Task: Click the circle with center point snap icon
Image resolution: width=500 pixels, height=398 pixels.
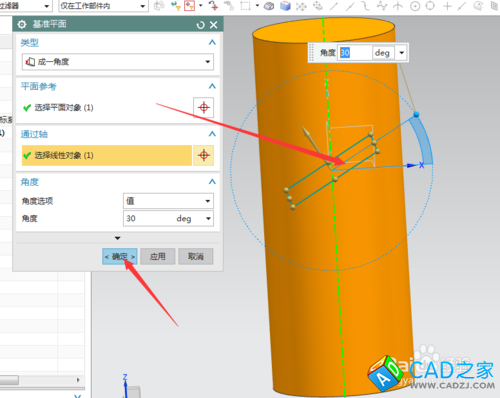Action: point(415,6)
